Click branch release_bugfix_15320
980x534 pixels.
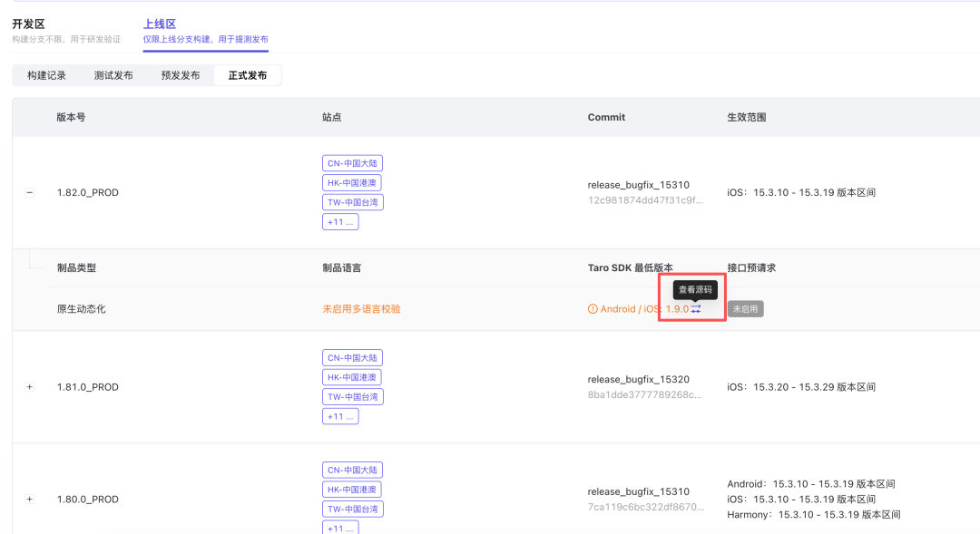click(x=638, y=379)
